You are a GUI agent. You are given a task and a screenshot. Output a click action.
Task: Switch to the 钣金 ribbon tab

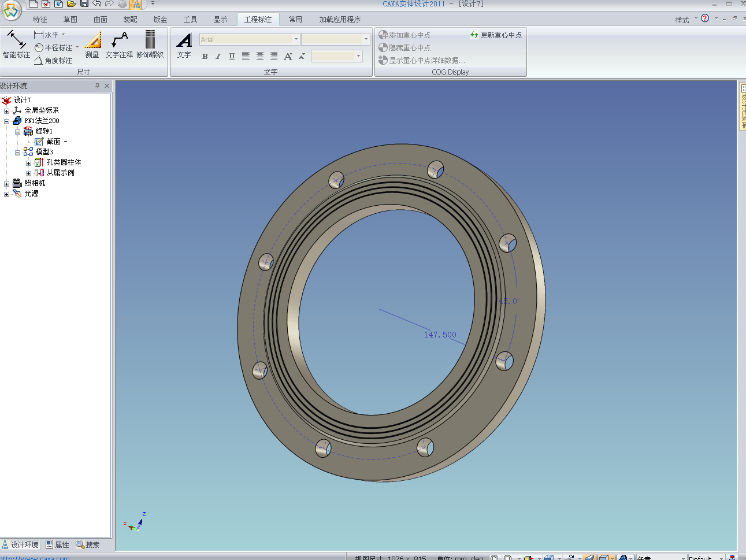161,20
